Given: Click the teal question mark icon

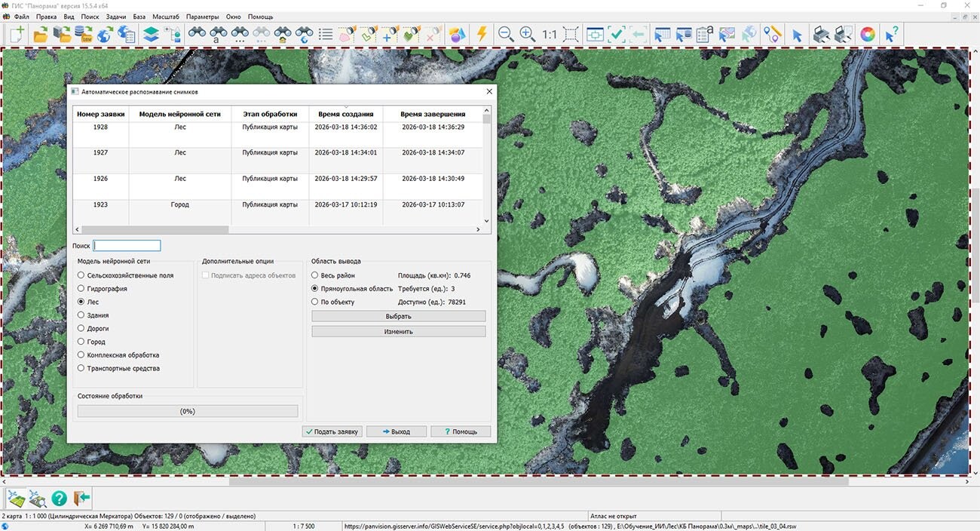Looking at the screenshot, I should pos(59,499).
